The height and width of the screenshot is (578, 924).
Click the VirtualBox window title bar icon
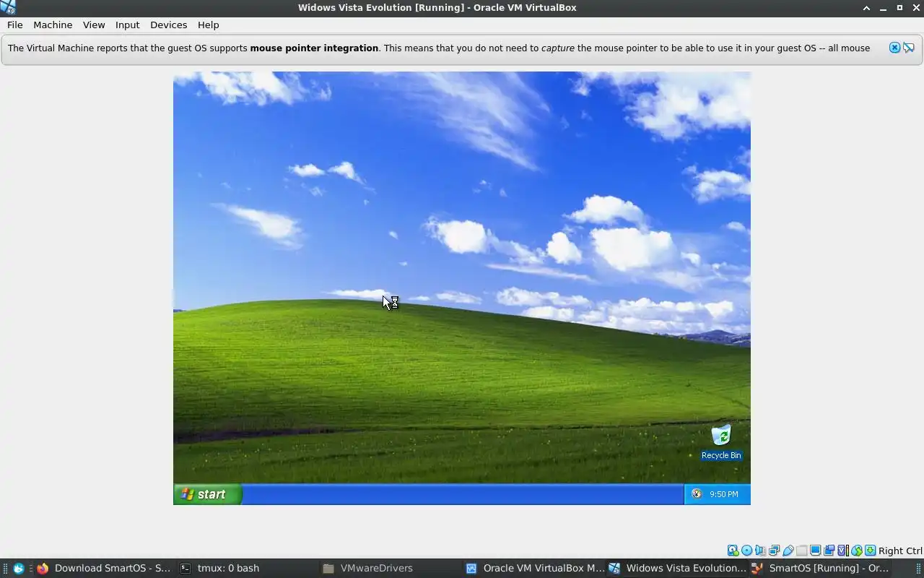pos(8,7)
